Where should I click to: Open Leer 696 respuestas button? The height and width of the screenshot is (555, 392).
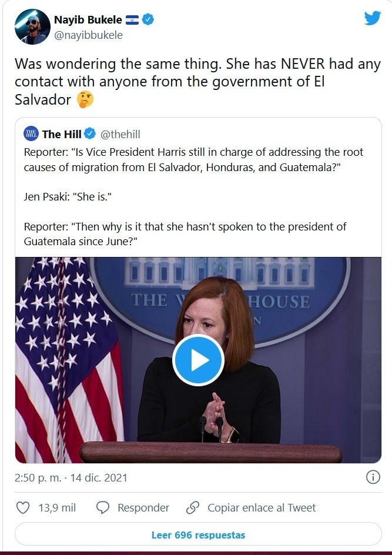(198, 535)
